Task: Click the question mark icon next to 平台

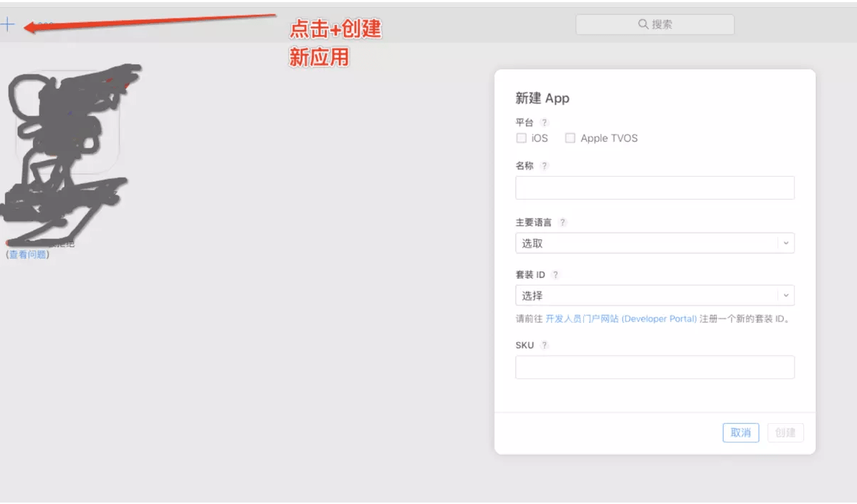Action: tap(545, 122)
